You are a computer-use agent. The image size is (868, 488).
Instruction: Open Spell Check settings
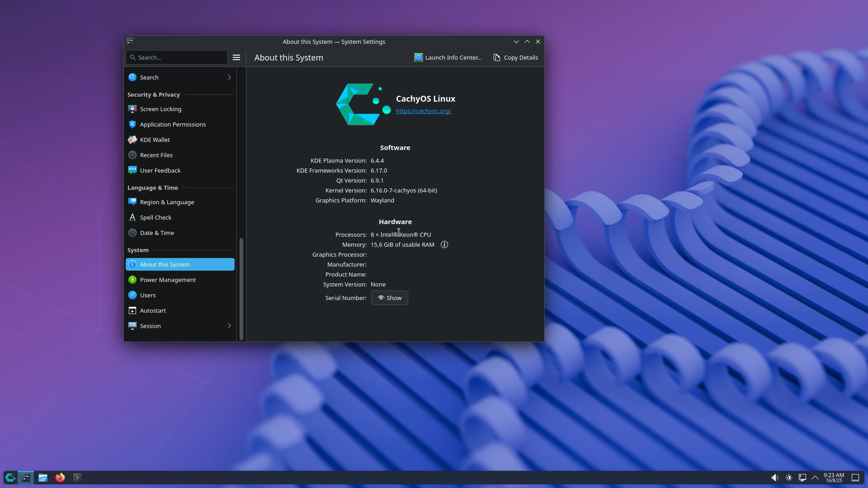(180, 217)
